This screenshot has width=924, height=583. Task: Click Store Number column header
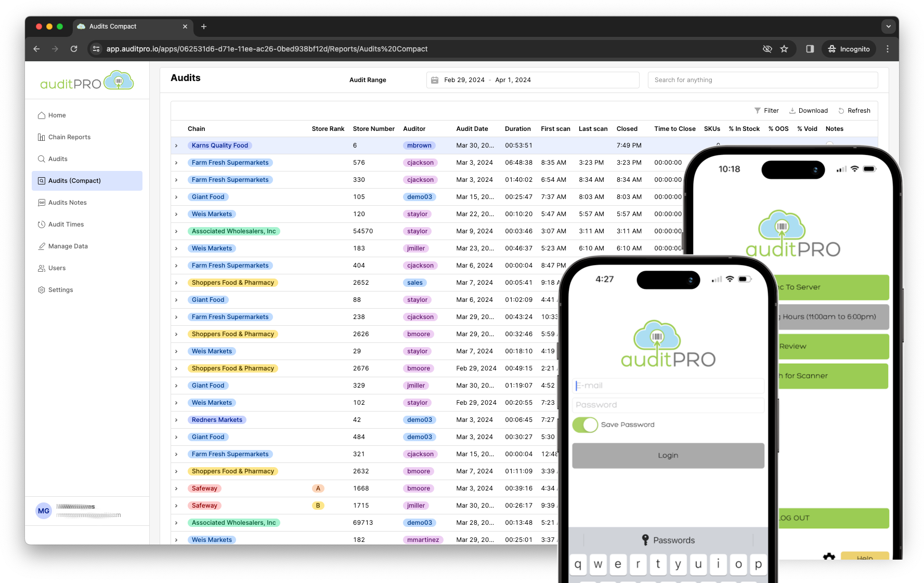(373, 129)
